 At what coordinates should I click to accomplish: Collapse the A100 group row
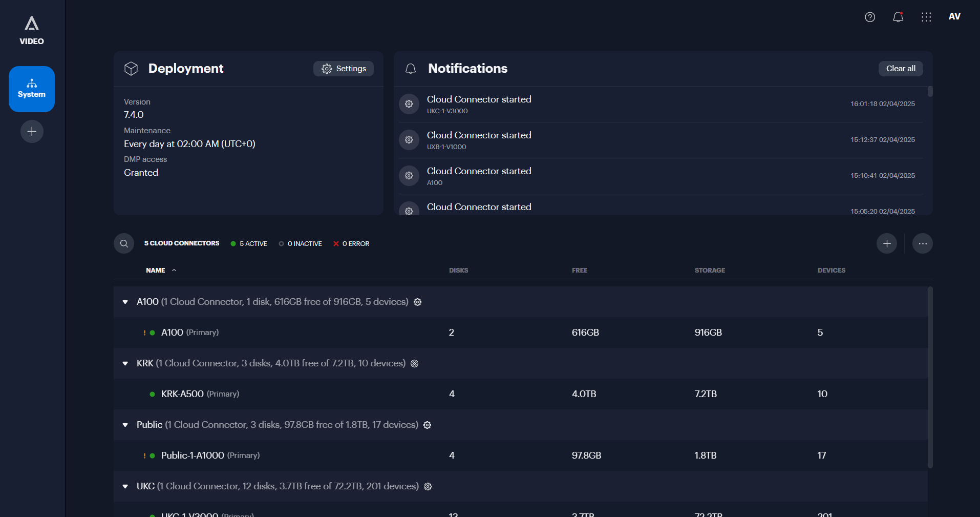[125, 302]
